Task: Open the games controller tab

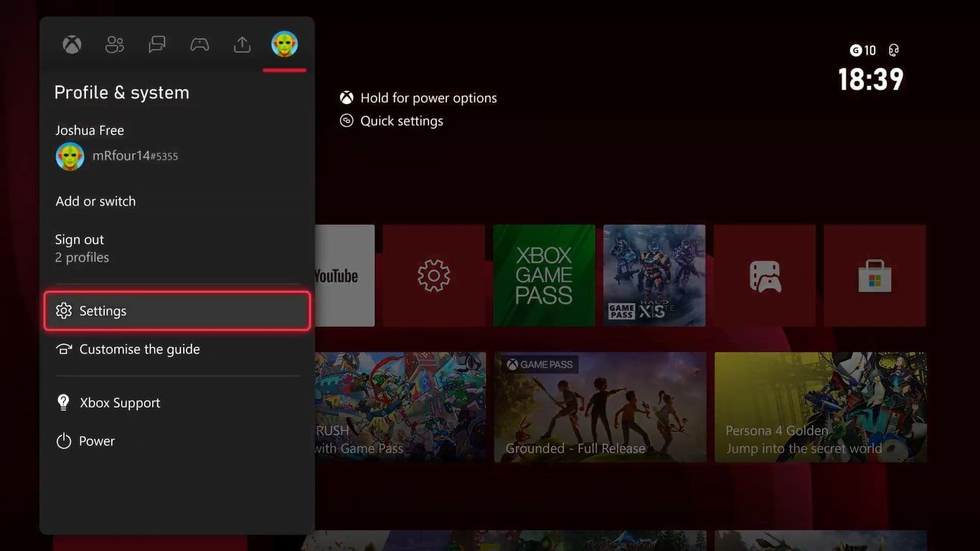Action: [x=199, y=44]
